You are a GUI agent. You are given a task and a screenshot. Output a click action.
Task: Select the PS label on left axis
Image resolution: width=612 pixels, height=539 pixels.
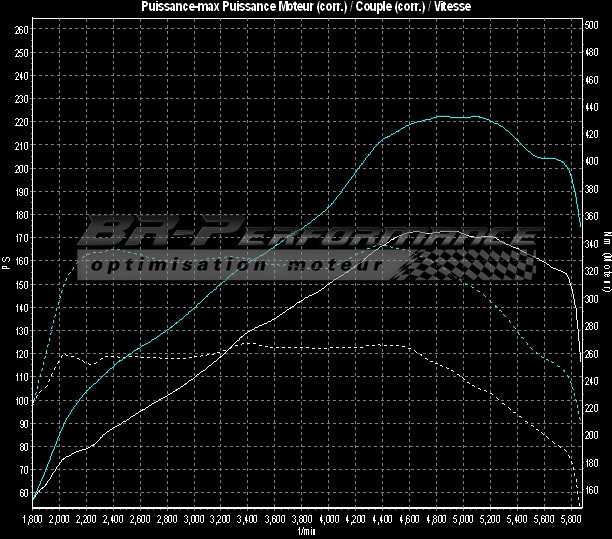tap(6, 263)
